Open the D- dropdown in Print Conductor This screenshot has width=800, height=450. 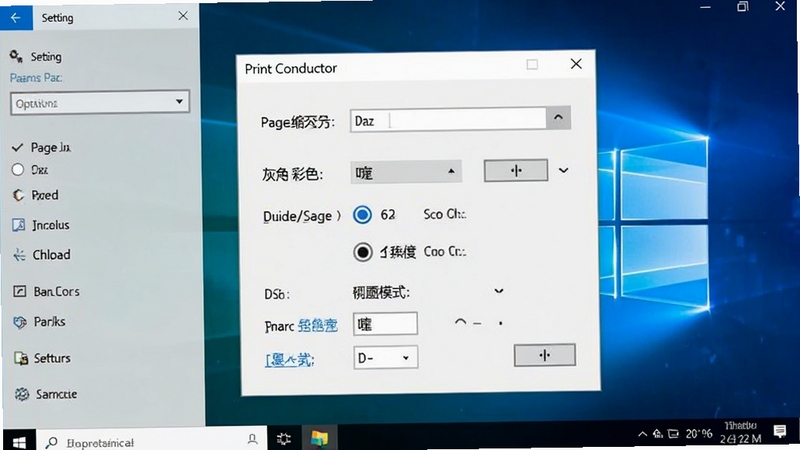click(x=386, y=358)
